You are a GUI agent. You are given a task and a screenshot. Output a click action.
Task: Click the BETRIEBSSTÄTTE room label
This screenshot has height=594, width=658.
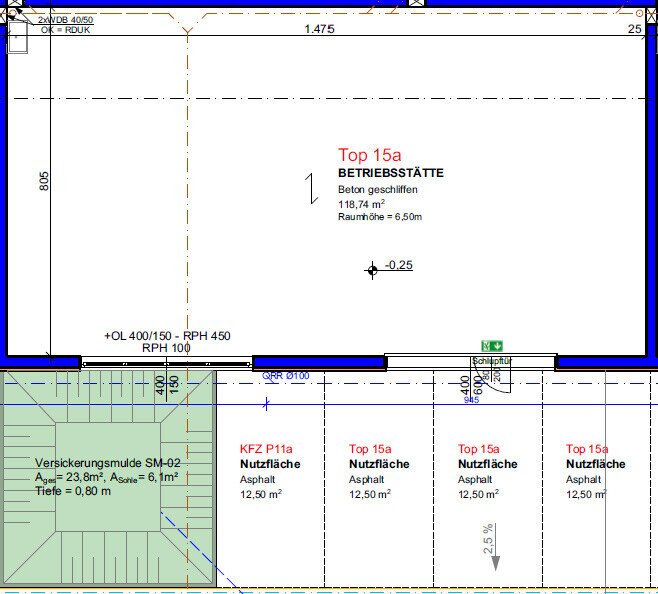(x=391, y=173)
